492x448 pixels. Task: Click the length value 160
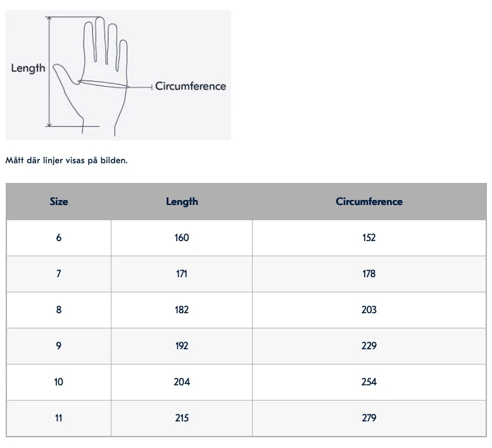tap(182, 238)
